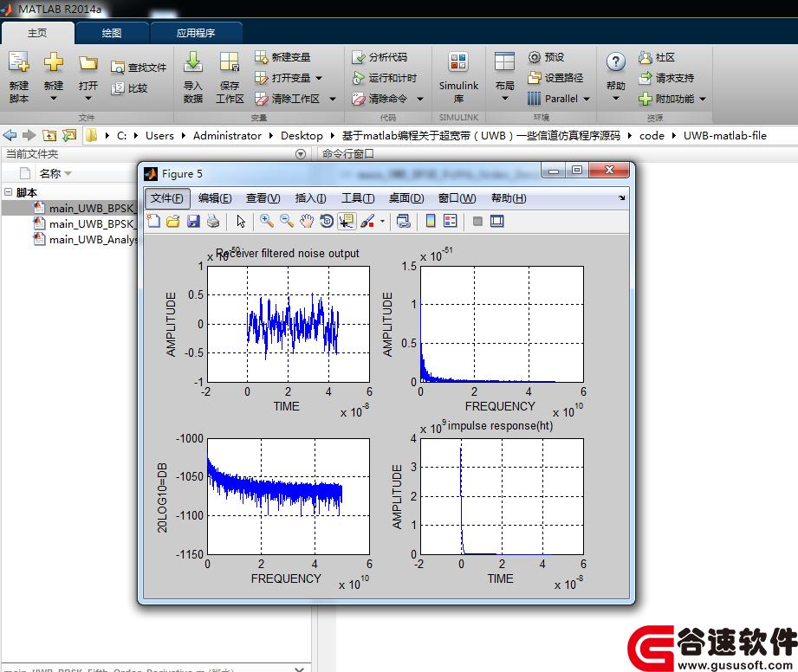Toggle the Rotate 3D tool

(327, 222)
